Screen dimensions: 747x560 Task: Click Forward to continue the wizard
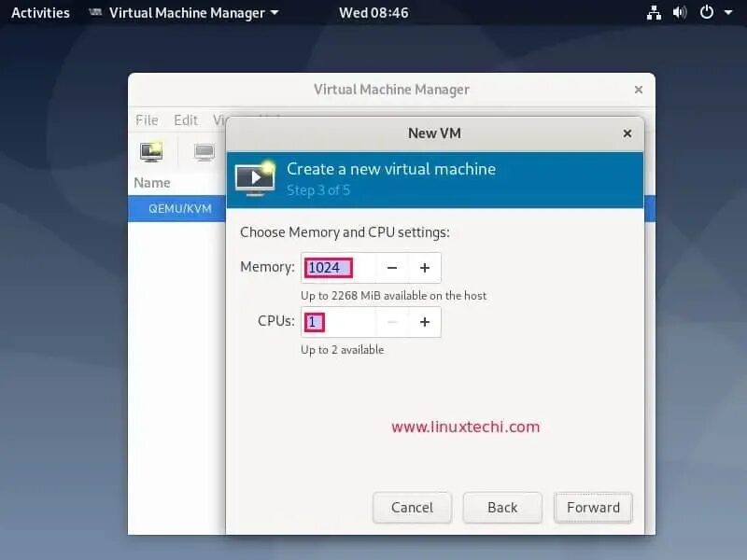click(x=593, y=508)
